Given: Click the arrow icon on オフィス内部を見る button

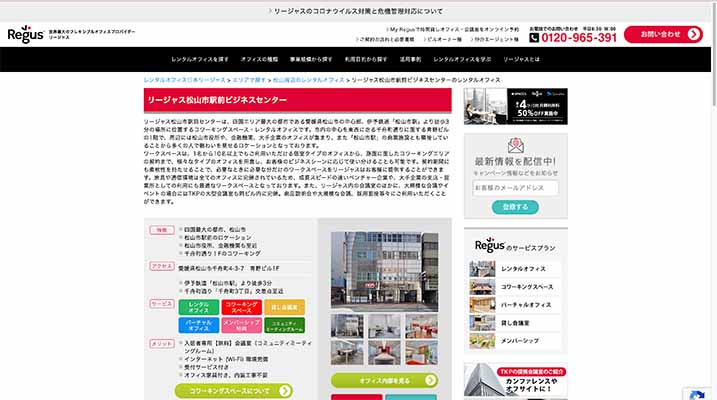Looking at the screenshot, I should click(x=430, y=380).
